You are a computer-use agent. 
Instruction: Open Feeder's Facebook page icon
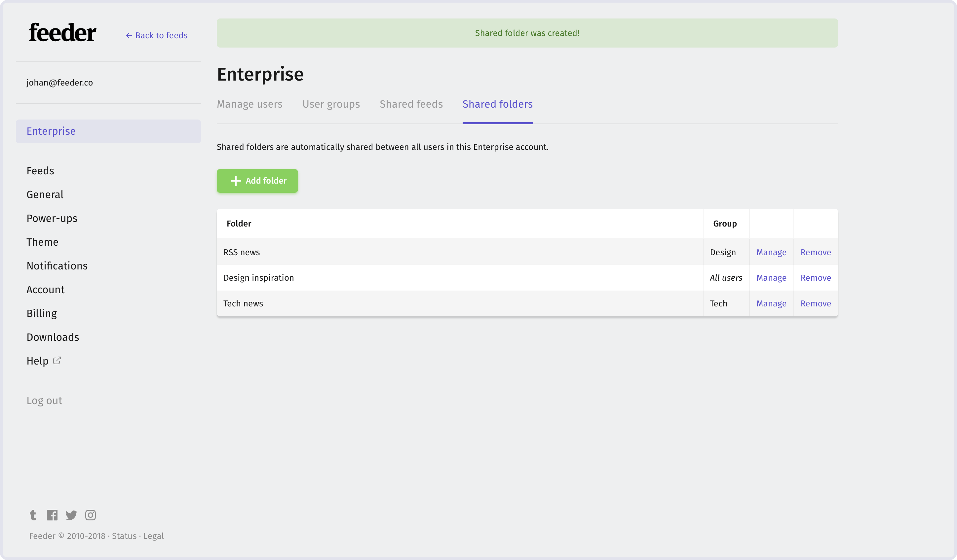52,515
